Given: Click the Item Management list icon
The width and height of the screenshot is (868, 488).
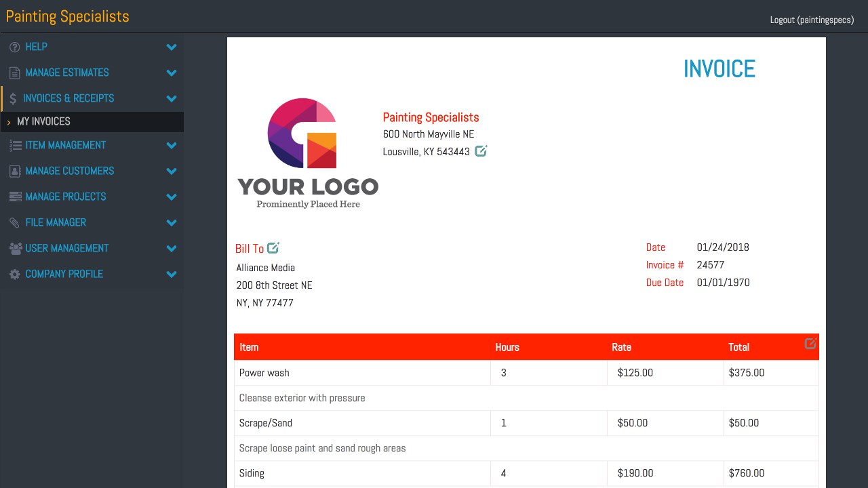Looking at the screenshot, I should tap(14, 145).
